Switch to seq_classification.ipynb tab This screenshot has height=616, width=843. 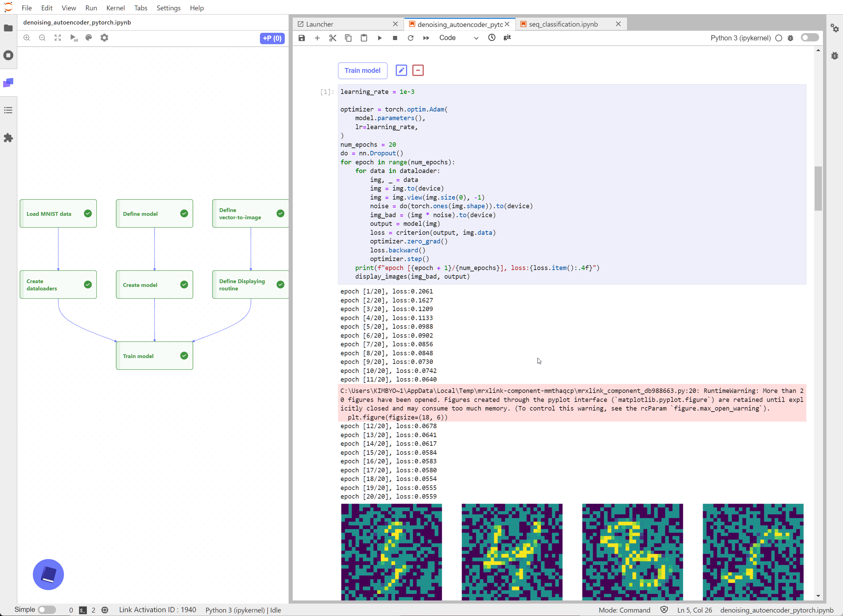[x=563, y=24]
